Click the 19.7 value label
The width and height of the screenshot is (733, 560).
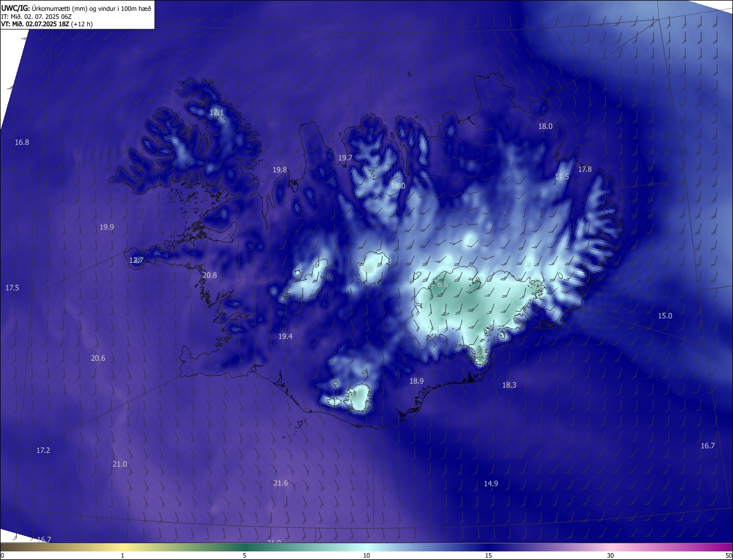pos(345,157)
